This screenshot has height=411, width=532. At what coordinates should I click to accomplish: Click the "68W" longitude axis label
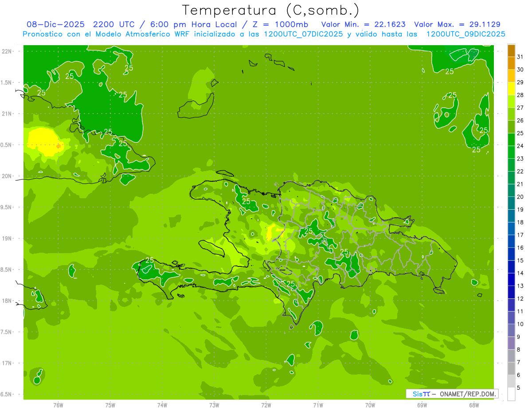474,405
